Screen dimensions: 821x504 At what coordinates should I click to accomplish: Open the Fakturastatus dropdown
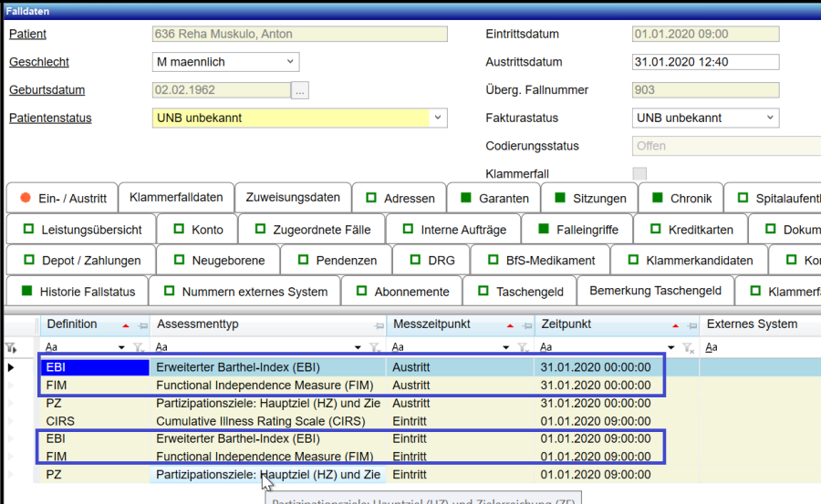pos(770,118)
